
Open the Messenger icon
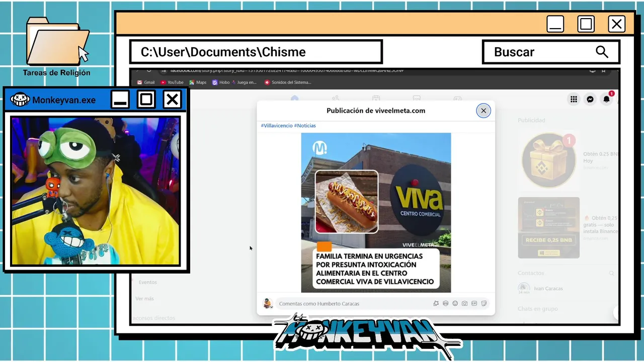(590, 100)
